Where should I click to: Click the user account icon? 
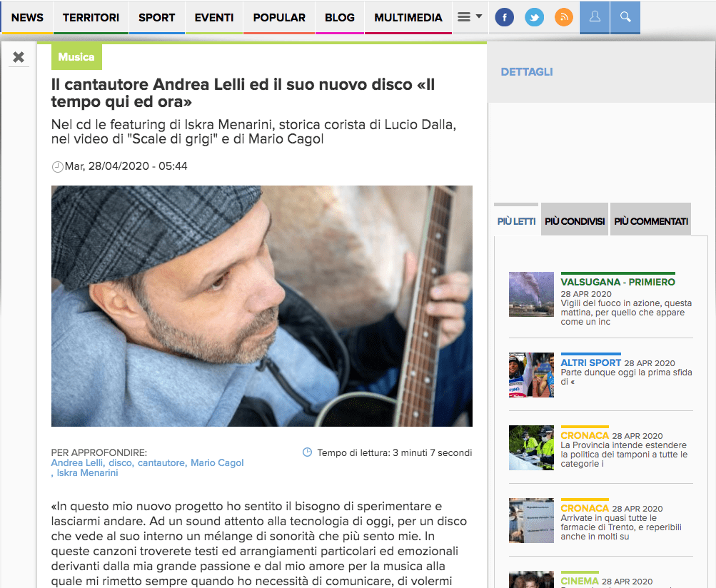pyautogui.click(x=595, y=17)
